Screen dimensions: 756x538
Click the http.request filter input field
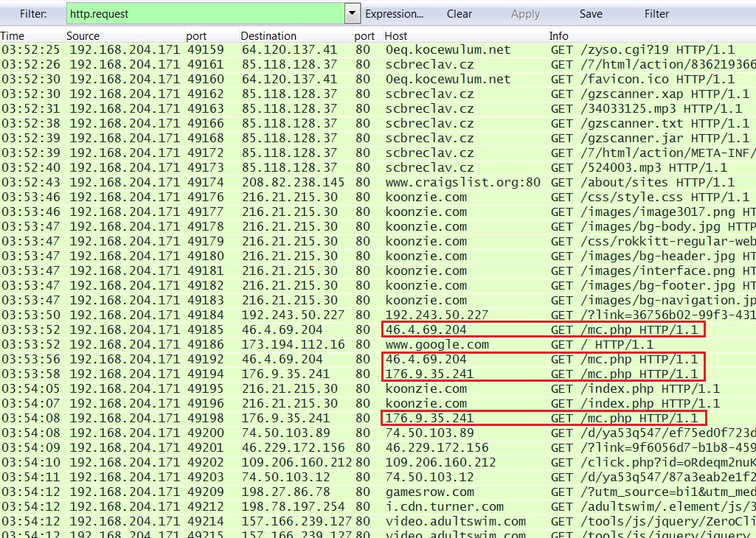click(x=205, y=13)
